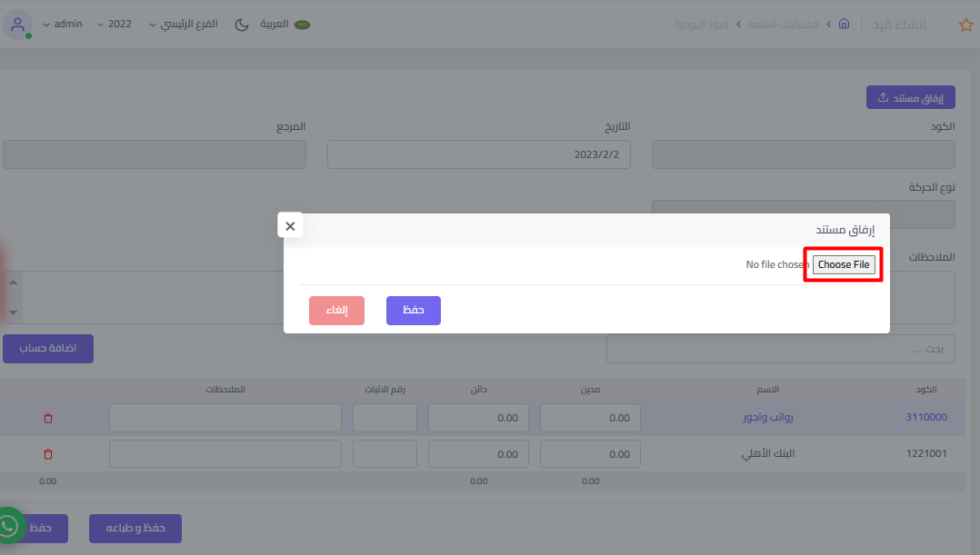The width and height of the screenshot is (980, 555).
Task: Expand the الفرع الرئيسي branch dropdown
Action: coord(189,25)
